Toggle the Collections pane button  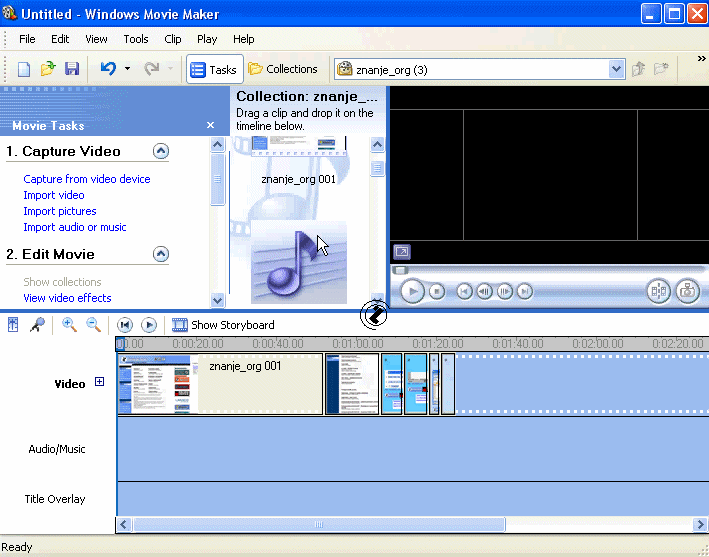pyautogui.click(x=283, y=69)
